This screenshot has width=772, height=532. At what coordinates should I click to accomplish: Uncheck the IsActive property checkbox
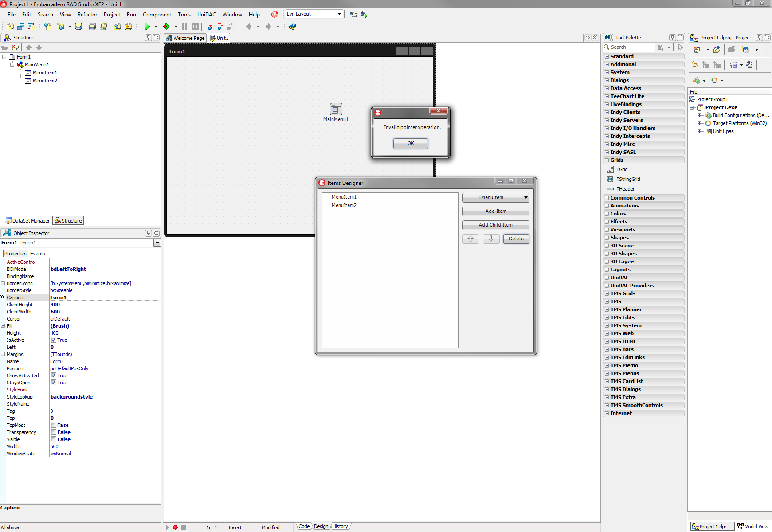[53, 340]
